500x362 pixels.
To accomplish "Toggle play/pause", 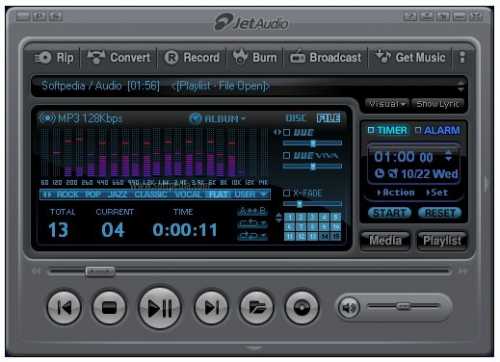I will pos(160,308).
